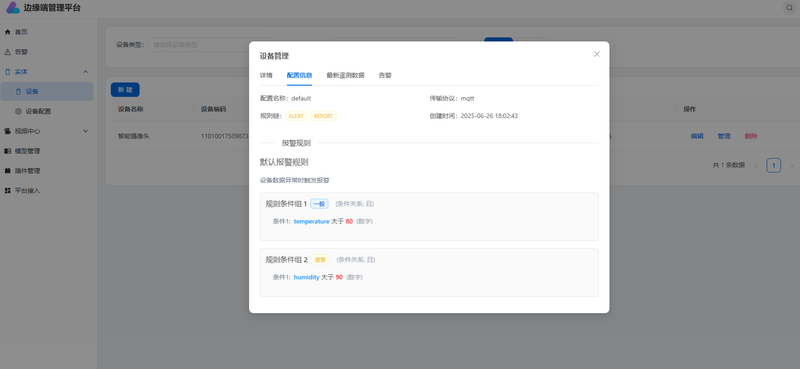Viewport: 800px width, 369px height.
Task: Expand the 视频中心 sidebar group chevron
Action: tap(85, 131)
